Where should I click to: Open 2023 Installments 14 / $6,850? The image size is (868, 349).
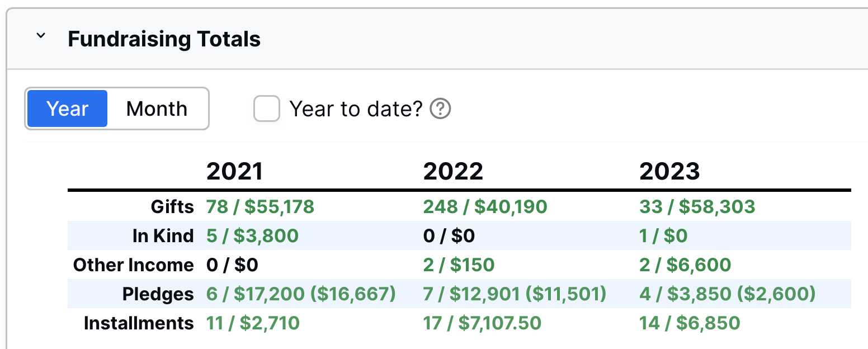click(x=690, y=323)
